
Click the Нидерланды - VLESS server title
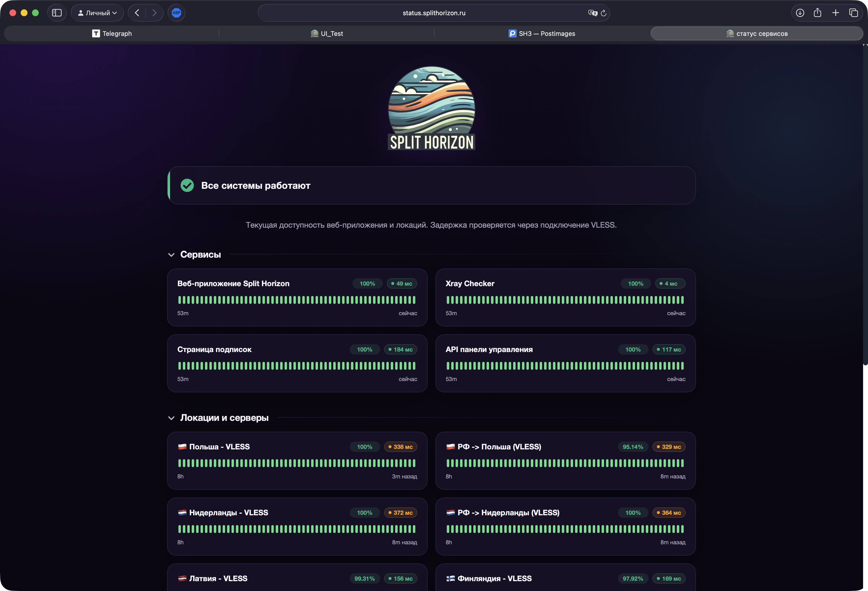(229, 513)
